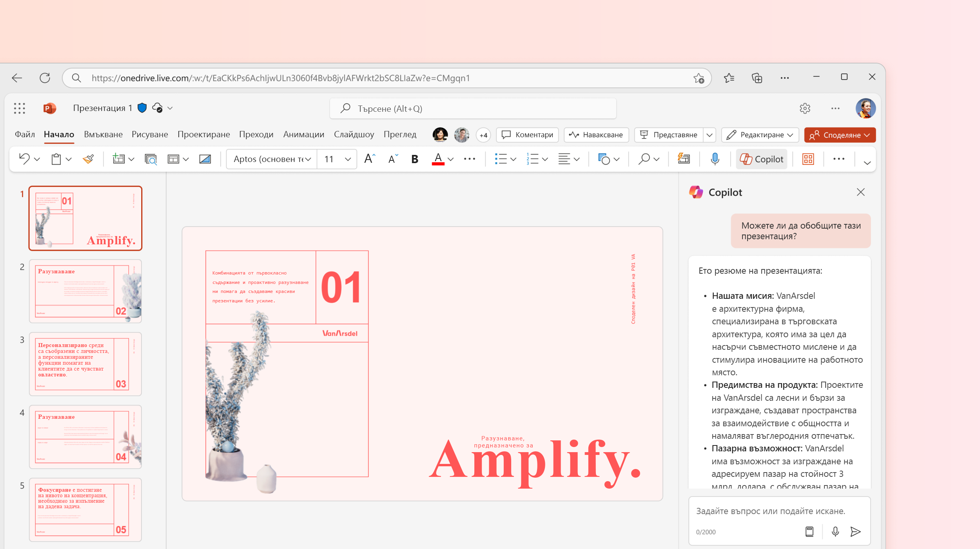Screen dimensions: 980x549
Task: Click the Споделяне share button
Action: [x=840, y=135]
